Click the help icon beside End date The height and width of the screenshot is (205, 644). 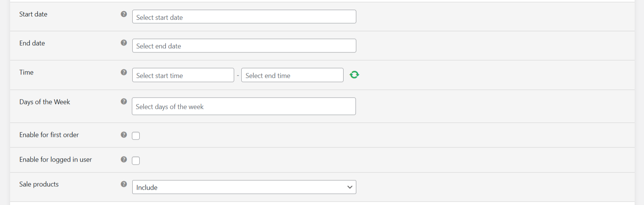tap(124, 43)
